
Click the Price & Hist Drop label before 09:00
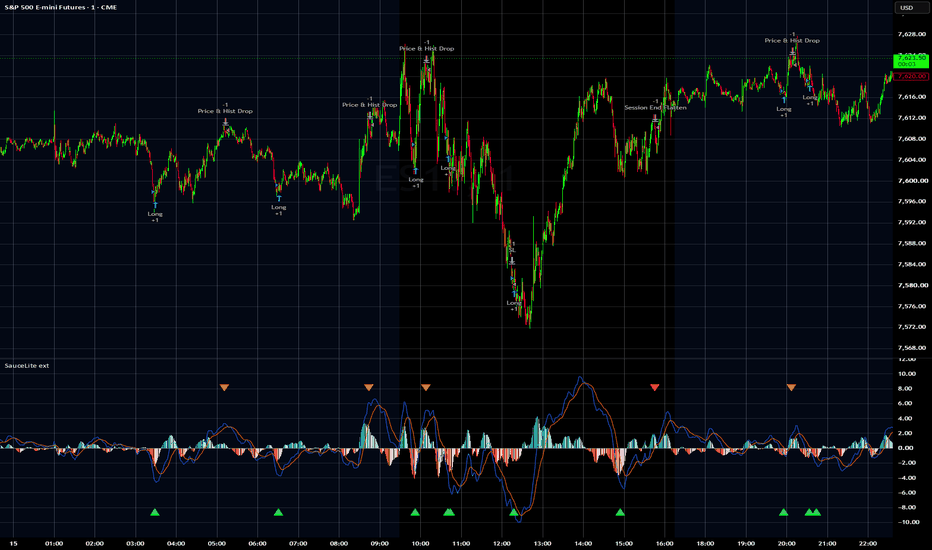pyautogui.click(x=369, y=105)
